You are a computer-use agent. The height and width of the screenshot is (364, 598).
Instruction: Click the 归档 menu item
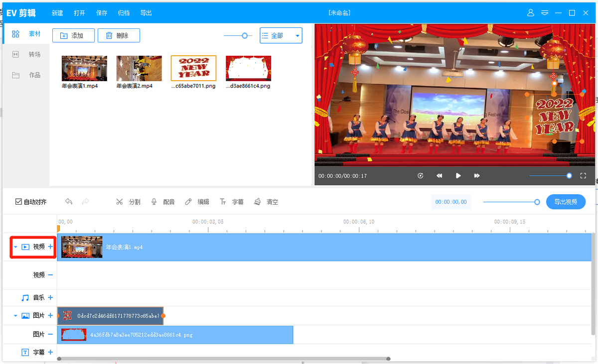[124, 13]
